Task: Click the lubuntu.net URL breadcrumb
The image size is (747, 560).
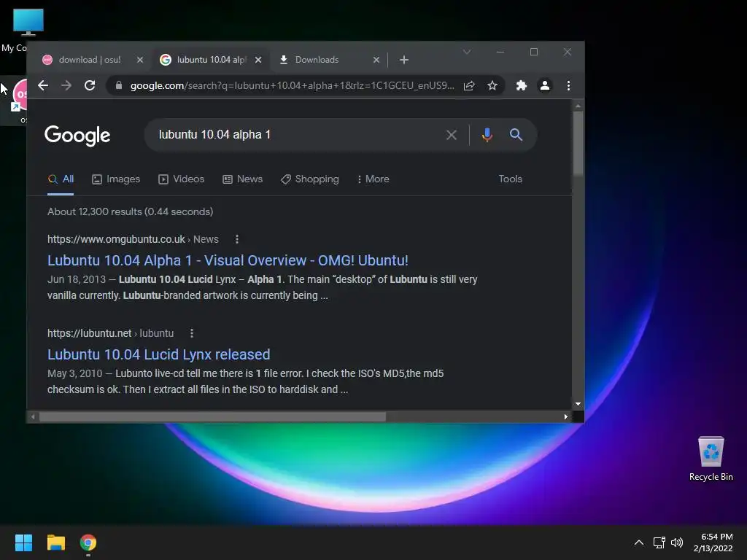Action: click(111, 333)
